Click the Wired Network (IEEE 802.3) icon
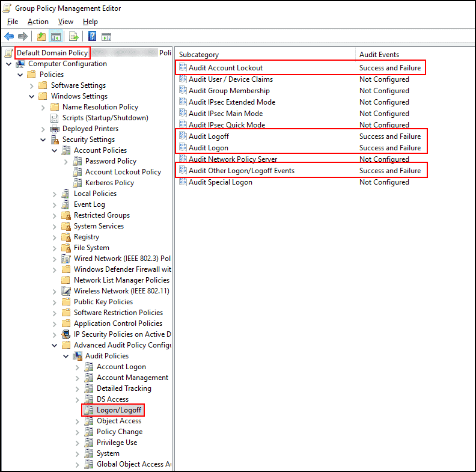This screenshot has width=476, height=472. tap(66, 259)
